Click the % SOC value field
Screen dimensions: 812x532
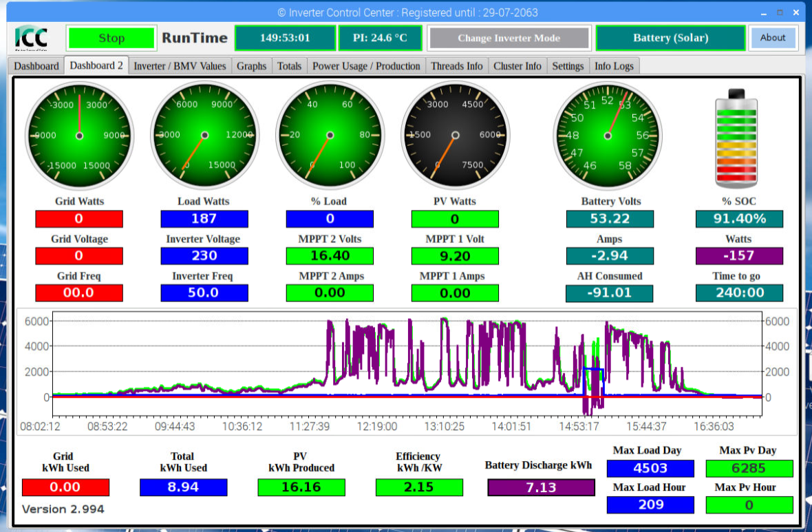[x=739, y=219]
